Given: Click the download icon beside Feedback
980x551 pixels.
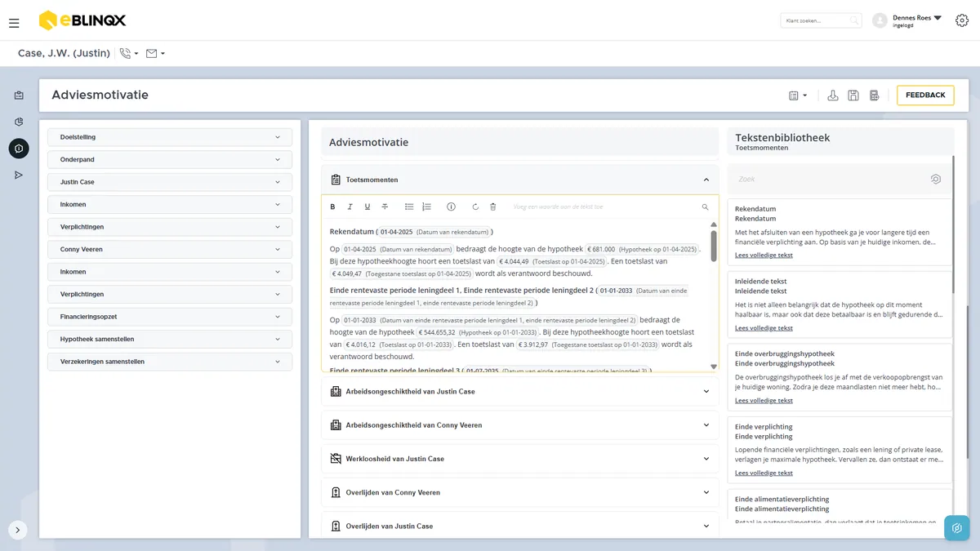Looking at the screenshot, I should tap(833, 96).
